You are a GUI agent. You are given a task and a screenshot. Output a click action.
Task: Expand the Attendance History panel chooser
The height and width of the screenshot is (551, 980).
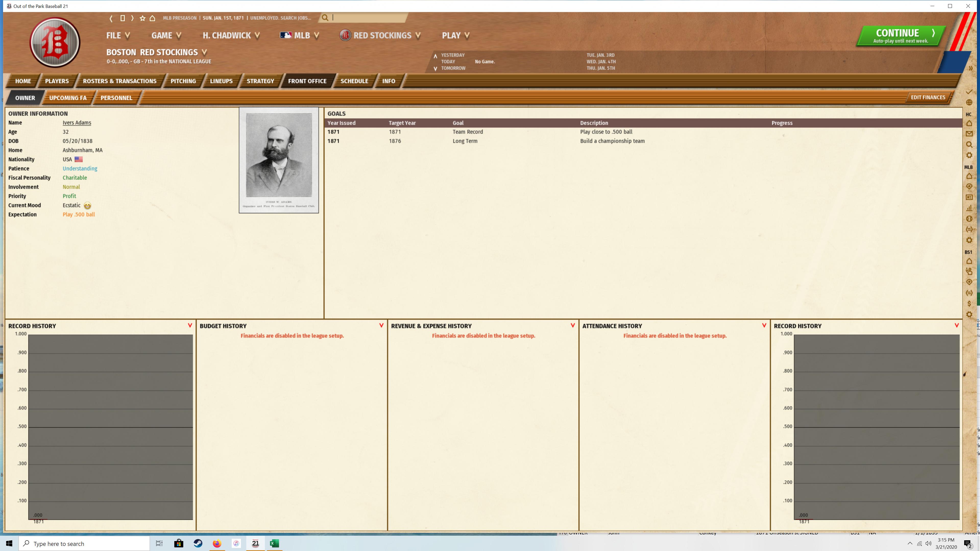point(764,325)
